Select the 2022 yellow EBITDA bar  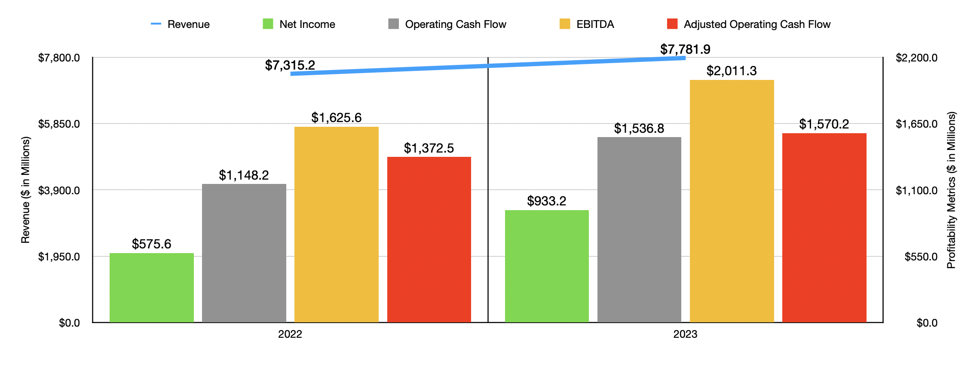(337, 224)
